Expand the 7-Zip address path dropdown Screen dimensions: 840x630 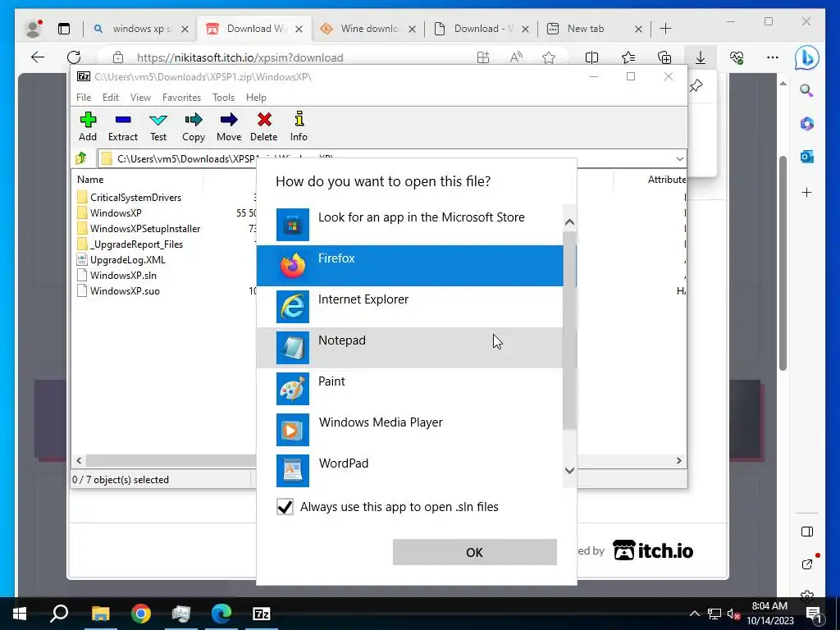pyautogui.click(x=679, y=158)
